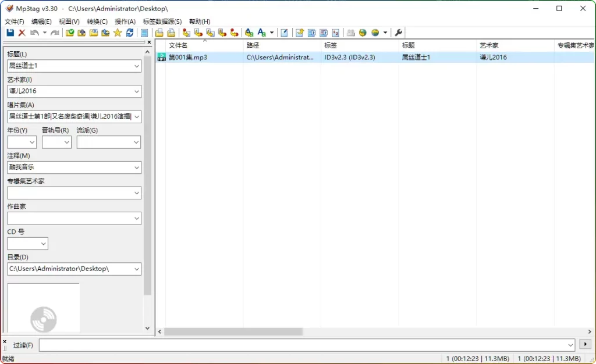Open the filter history dropdown arrow

570,345
